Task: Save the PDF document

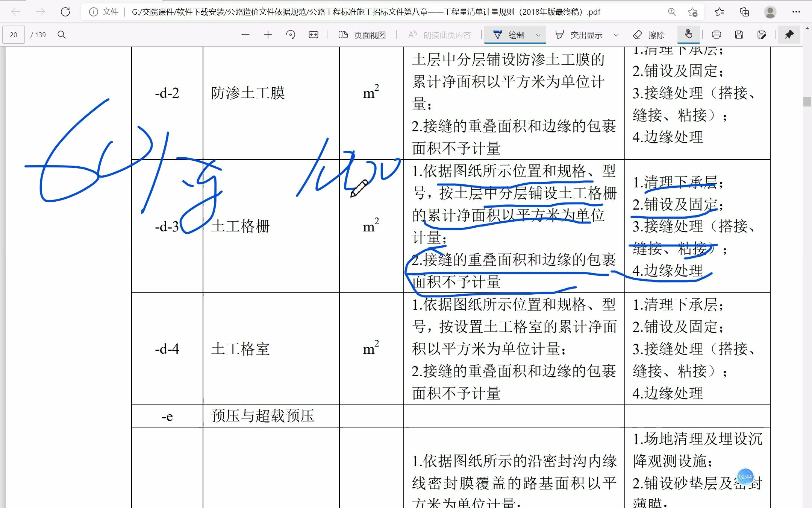Action: [739, 35]
